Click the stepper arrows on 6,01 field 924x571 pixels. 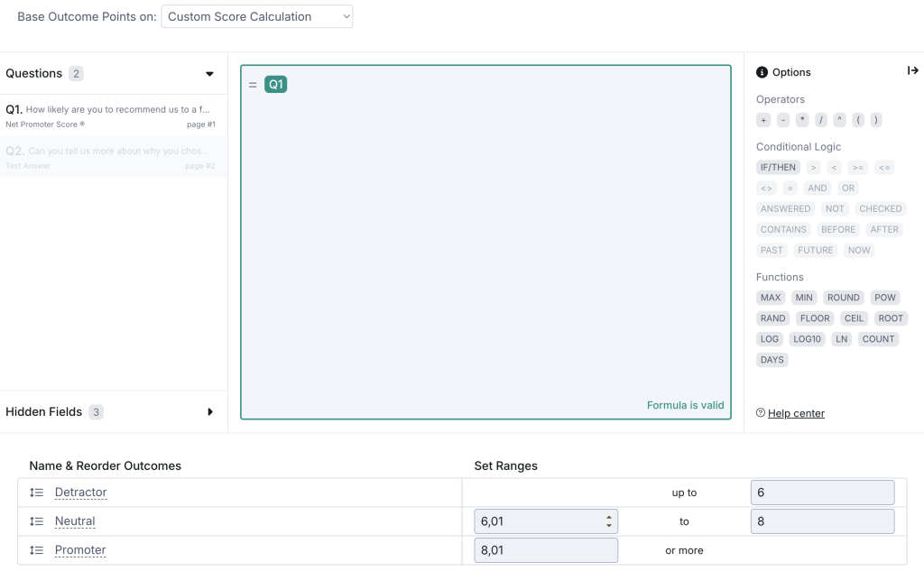[x=609, y=521]
